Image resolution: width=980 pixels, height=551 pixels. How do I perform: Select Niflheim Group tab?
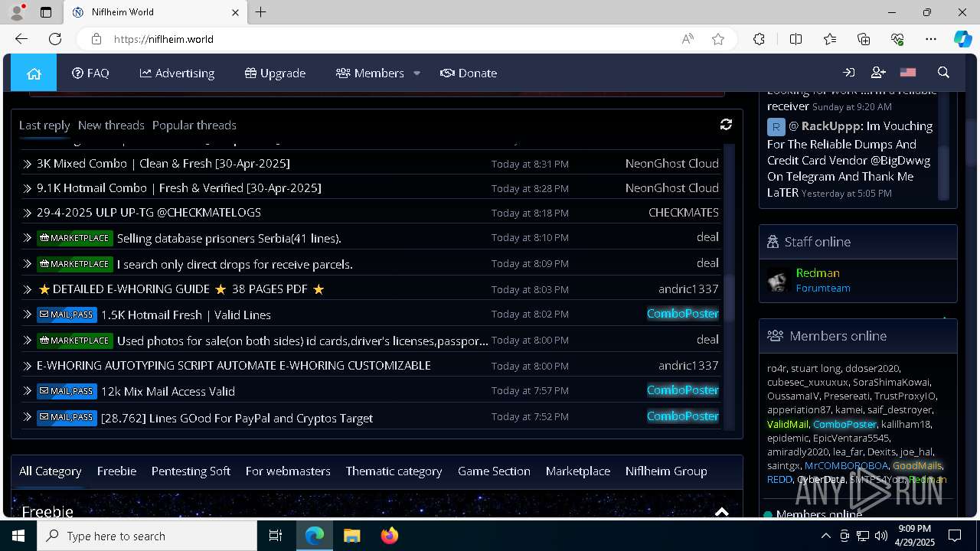pos(666,471)
